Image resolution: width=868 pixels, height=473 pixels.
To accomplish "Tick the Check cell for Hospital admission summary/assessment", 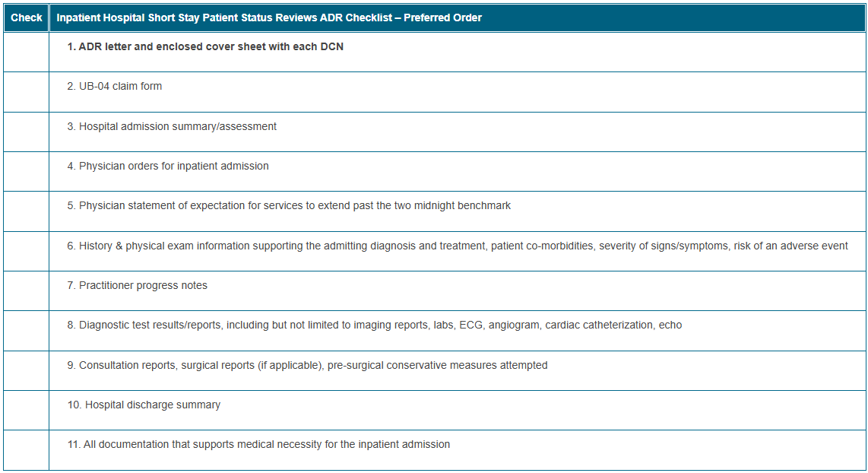I will tap(26, 132).
